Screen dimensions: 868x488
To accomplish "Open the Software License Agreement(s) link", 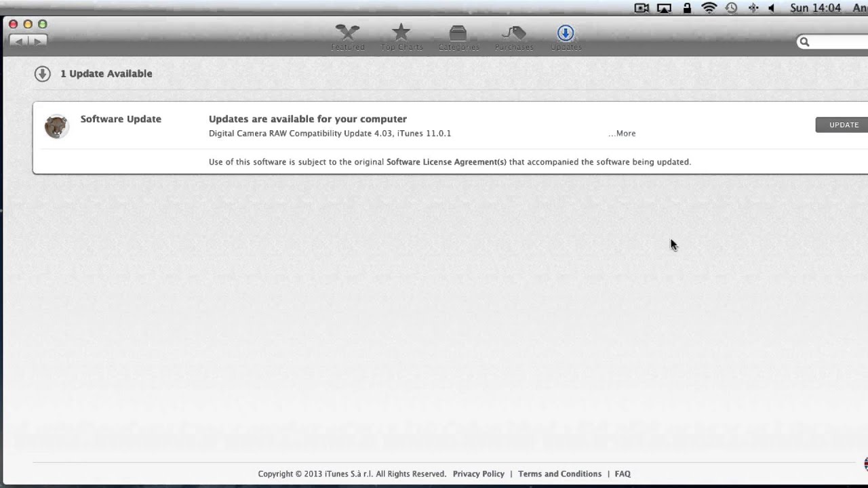I will click(446, 162).
